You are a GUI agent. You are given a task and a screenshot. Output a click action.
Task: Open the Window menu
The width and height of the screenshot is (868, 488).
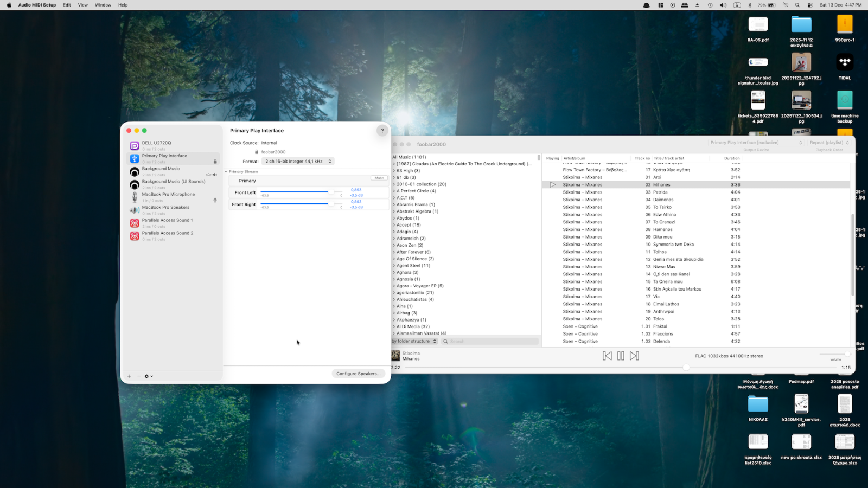point(103,5)
